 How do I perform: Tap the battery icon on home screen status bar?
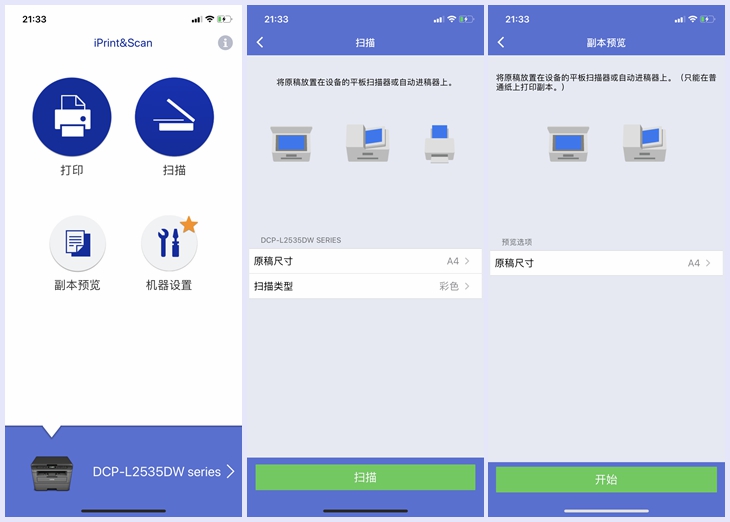224,19
